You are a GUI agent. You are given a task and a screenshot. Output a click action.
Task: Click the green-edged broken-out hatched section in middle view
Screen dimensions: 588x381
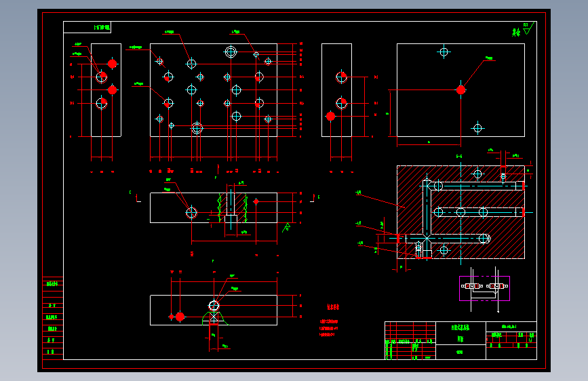click(x=233, y=207)
